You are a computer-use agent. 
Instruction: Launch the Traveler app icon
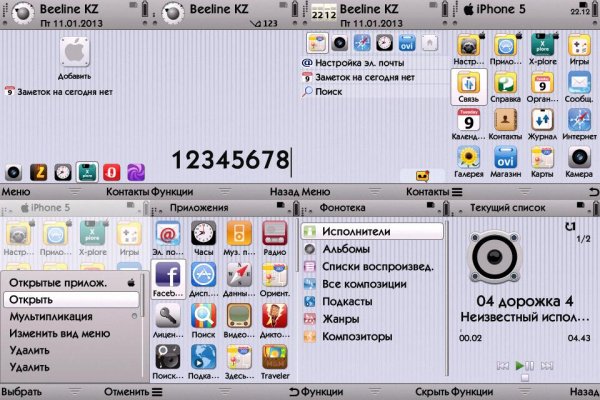[x=274, y=357]
